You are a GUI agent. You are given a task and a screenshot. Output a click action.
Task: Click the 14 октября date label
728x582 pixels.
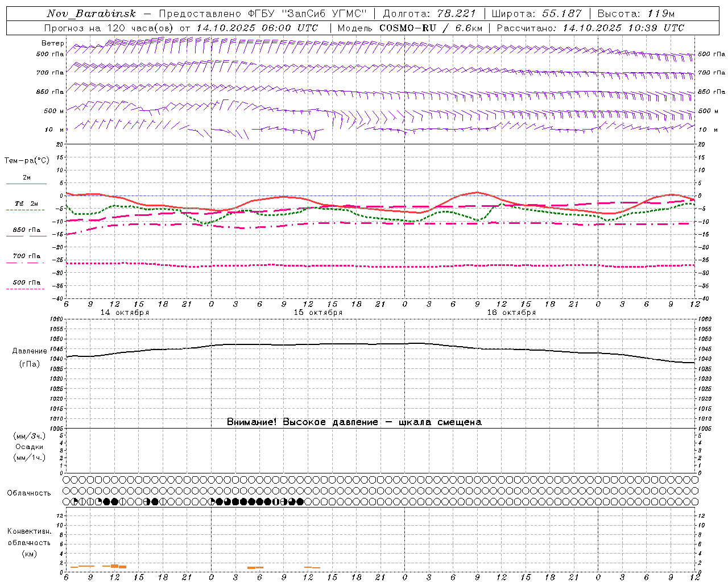click(125, 313)
